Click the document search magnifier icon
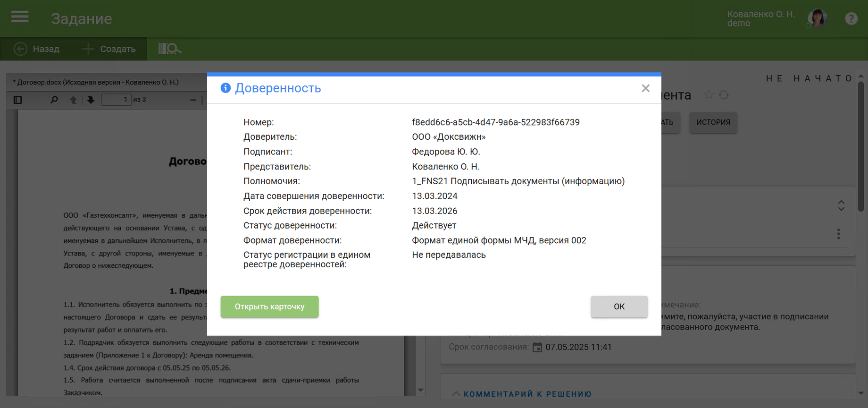 pyautogui.click(x=54, y=100)
